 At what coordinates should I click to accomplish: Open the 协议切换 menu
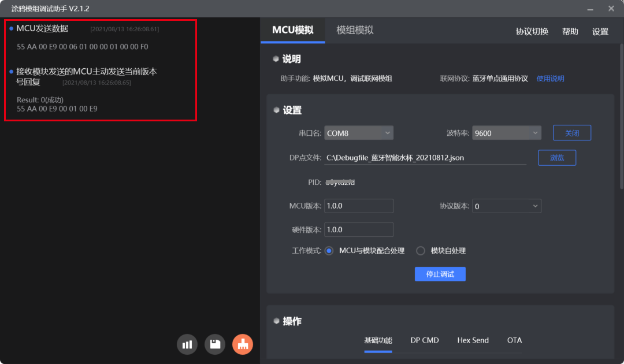point(532,32)
